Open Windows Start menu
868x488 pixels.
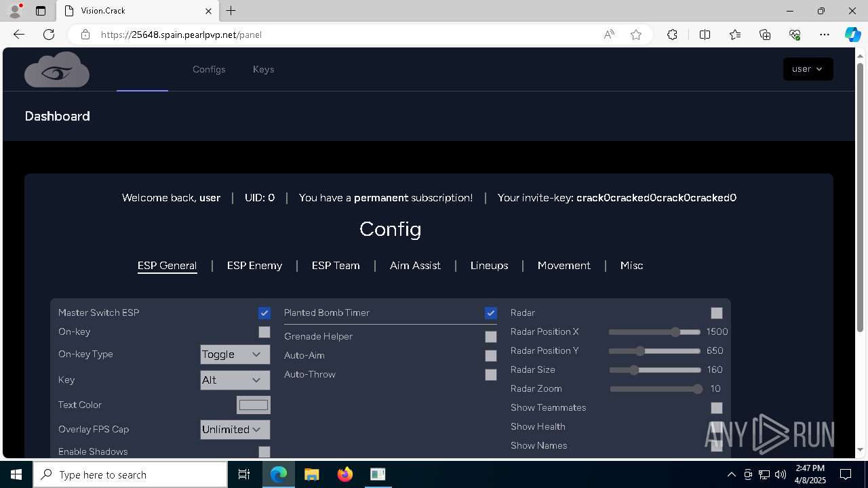pos(16,474)
